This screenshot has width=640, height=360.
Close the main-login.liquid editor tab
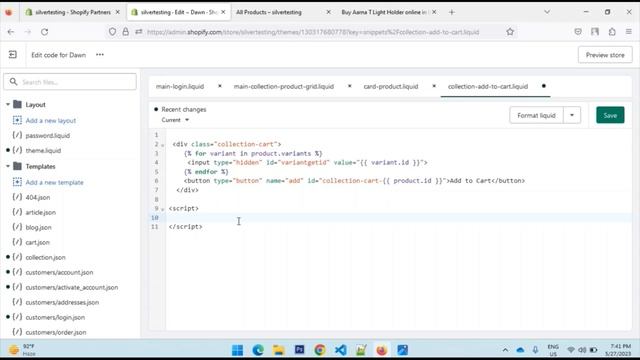tap(220, 86)
